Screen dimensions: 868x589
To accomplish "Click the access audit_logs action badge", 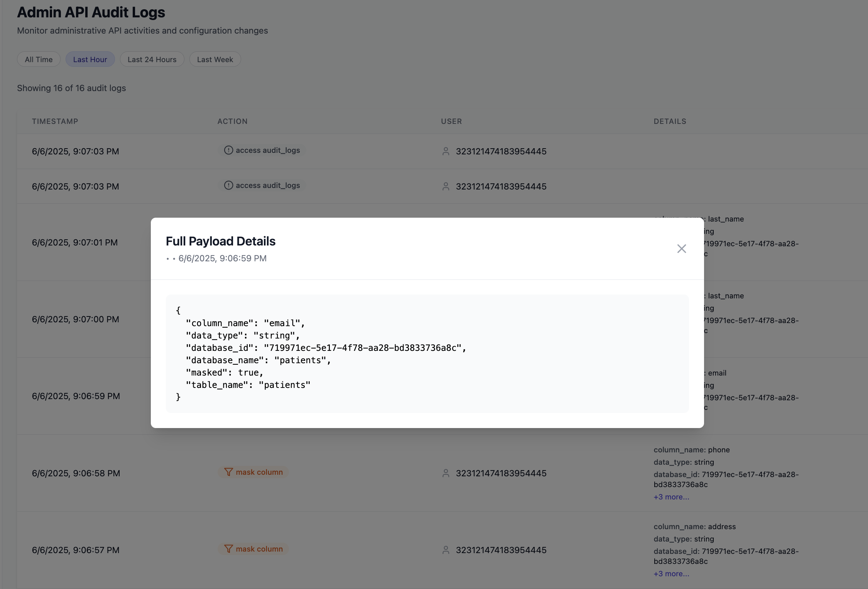I will (x=262, y=150).
